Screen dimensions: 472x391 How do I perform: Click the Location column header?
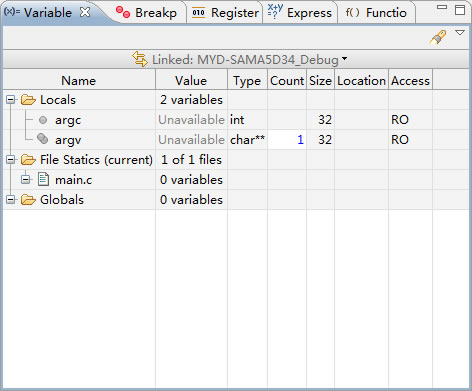click(361, 80)
